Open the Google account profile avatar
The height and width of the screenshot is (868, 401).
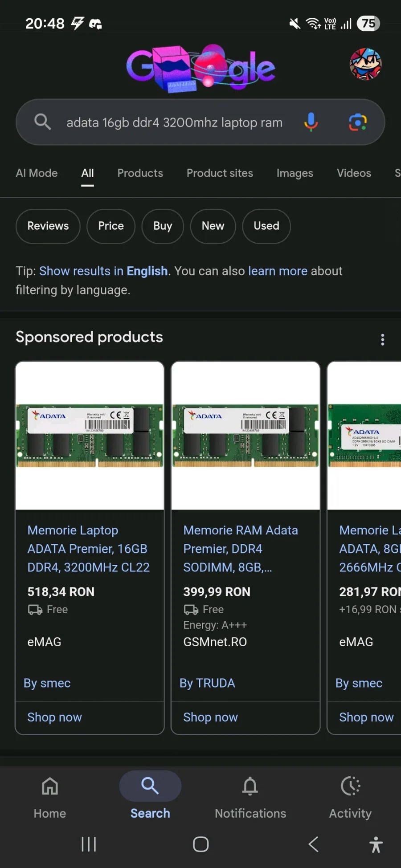pos(365,64)
